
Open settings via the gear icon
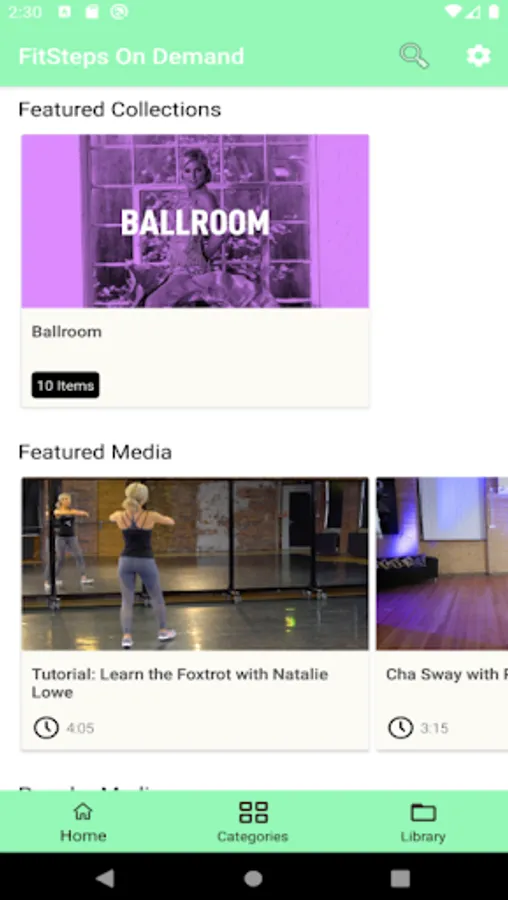479,56
